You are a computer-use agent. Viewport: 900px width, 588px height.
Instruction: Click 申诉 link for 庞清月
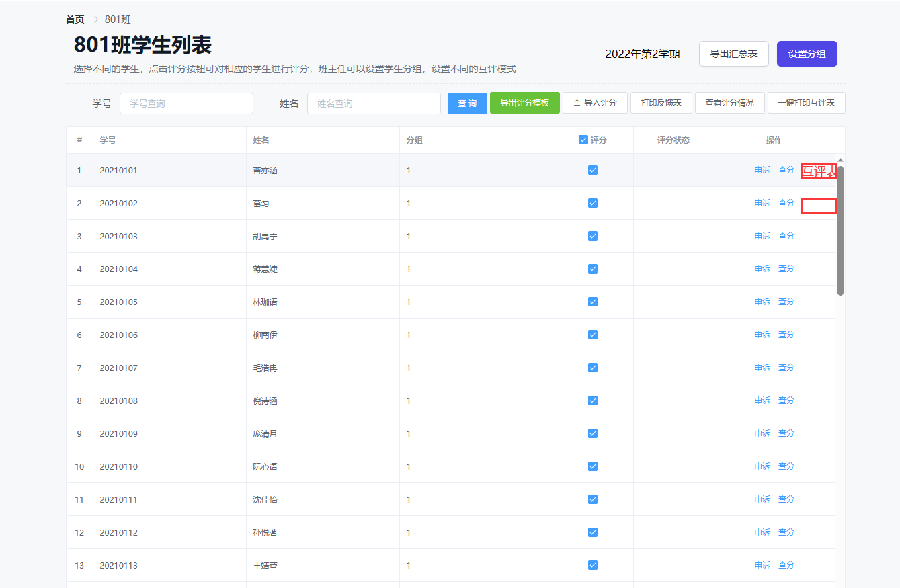762,433
